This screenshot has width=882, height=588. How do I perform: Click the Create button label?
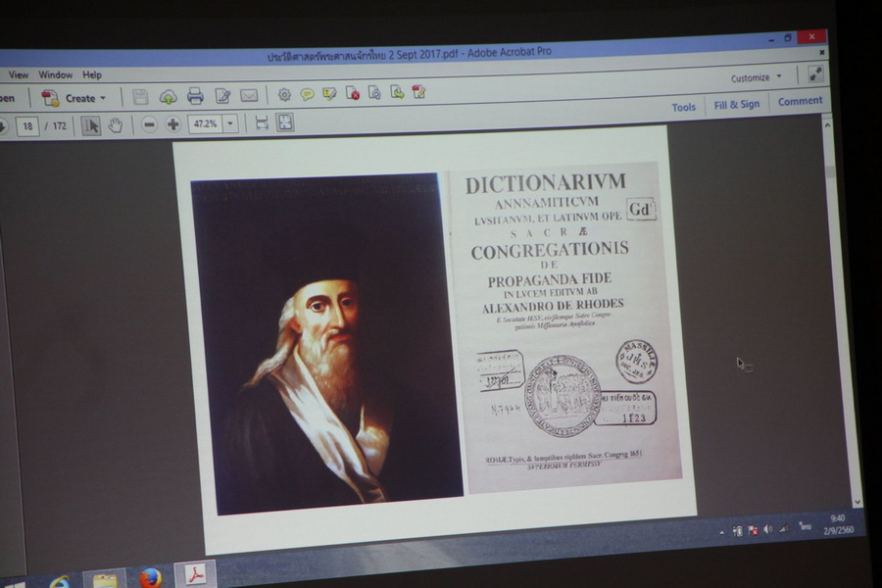(80, 98)
